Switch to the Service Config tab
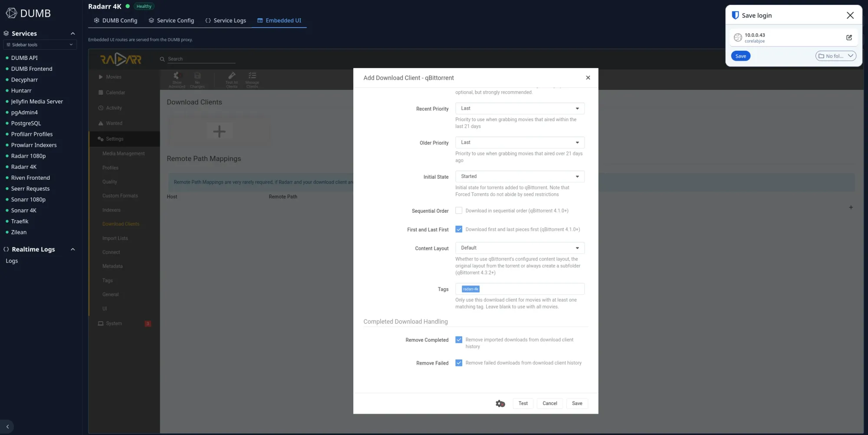868x435 pixels. (171, 20)
